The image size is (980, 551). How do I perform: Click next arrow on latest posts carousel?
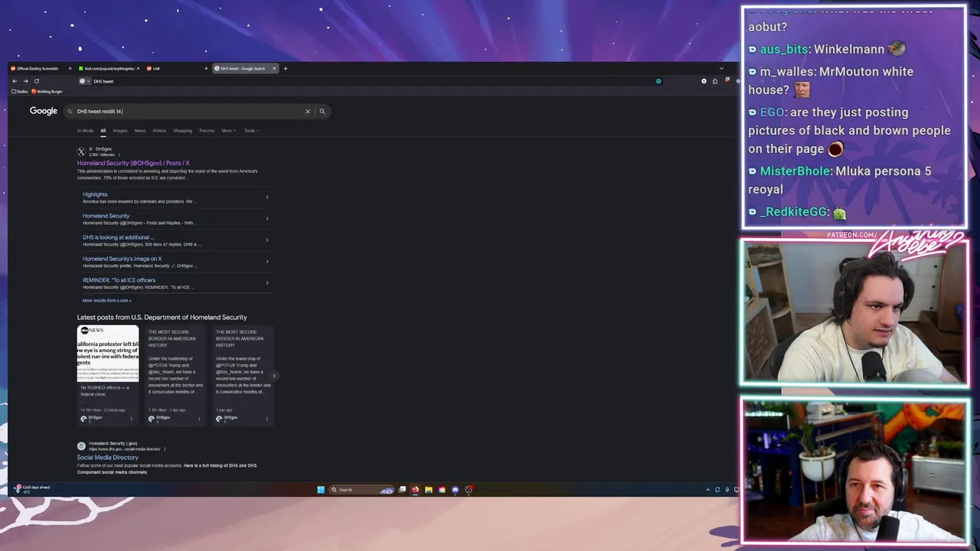click(x=274, y=376)
